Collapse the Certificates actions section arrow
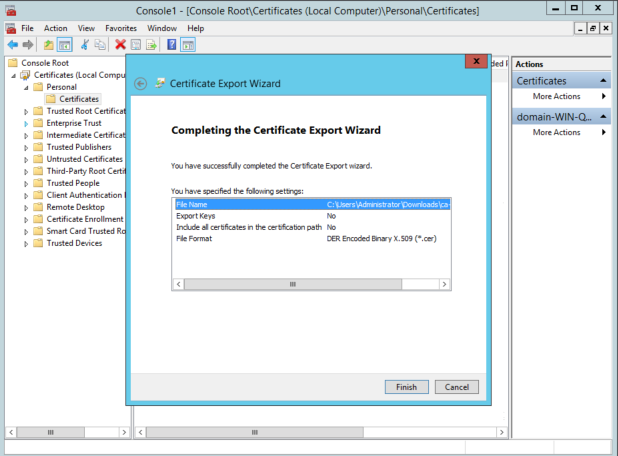This screenshot has width=618, height=456. click(603, 81)
